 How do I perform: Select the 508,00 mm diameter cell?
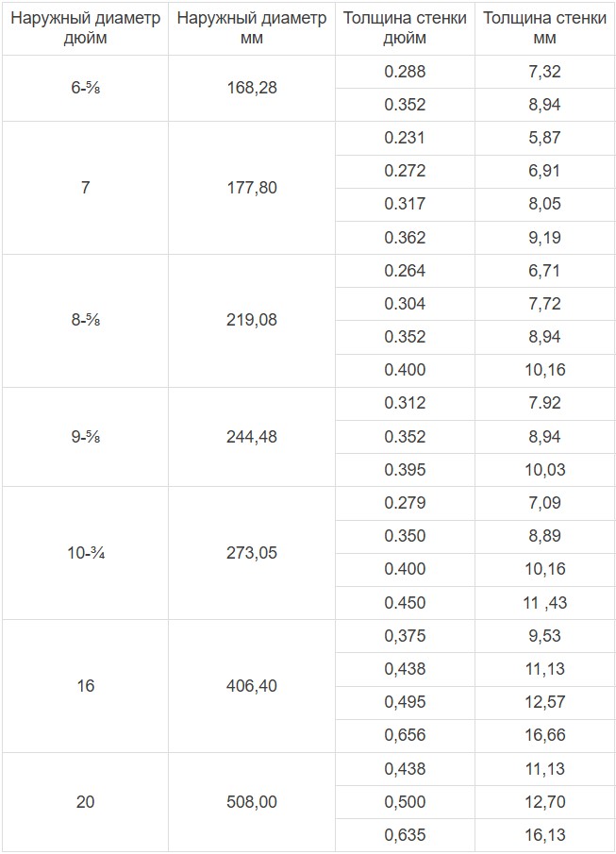[252, 802]
